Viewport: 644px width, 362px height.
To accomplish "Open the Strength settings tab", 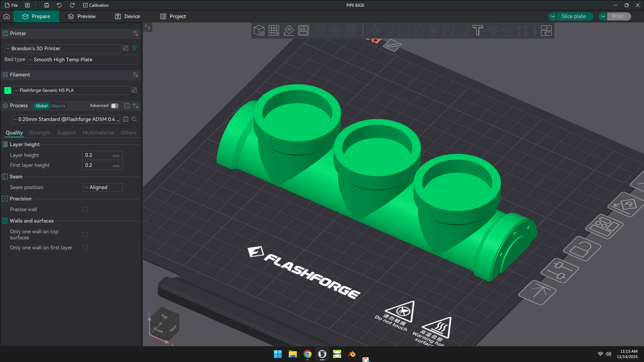I will (40, 133).
